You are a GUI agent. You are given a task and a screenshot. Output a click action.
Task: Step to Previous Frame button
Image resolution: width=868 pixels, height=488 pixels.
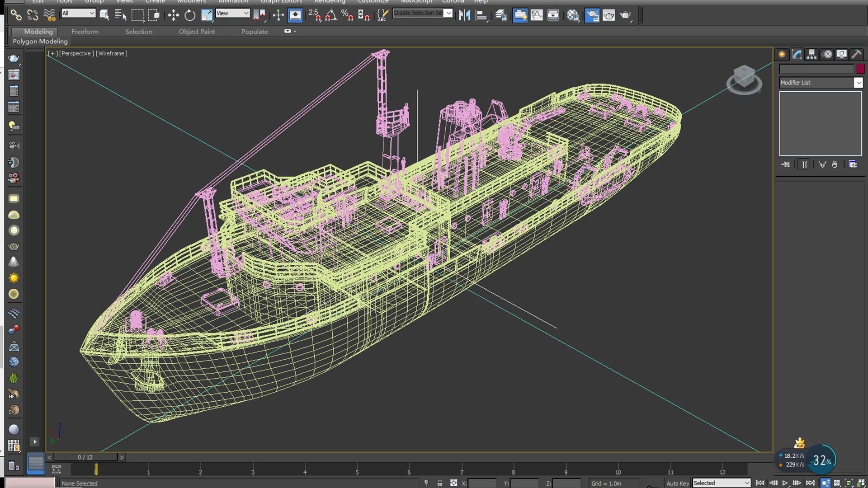pos(773,483)
